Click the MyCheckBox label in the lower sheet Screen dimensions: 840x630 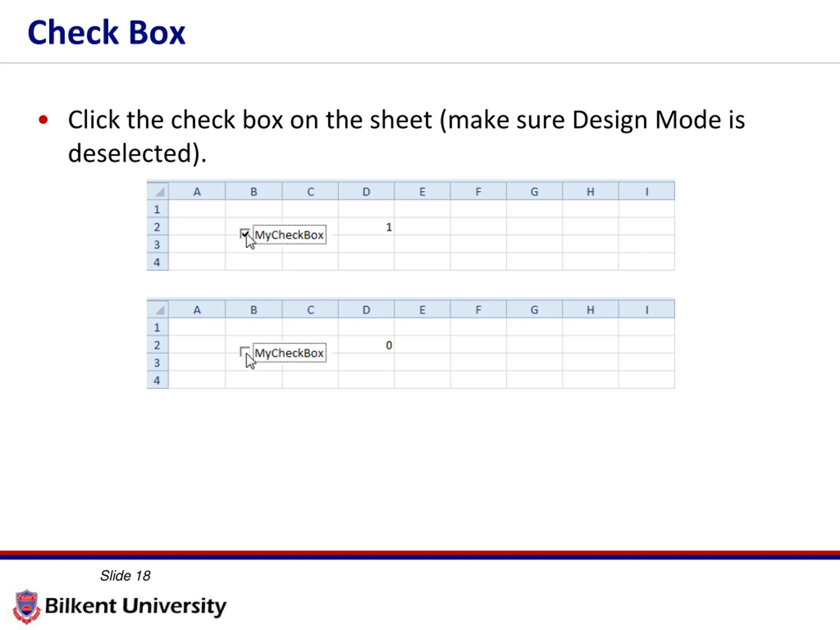click(x=289, y=353)
